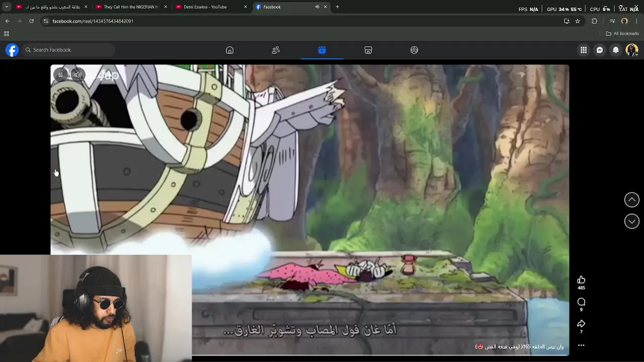
Task: View site information icon in address bar
Action: coord(46,21)
